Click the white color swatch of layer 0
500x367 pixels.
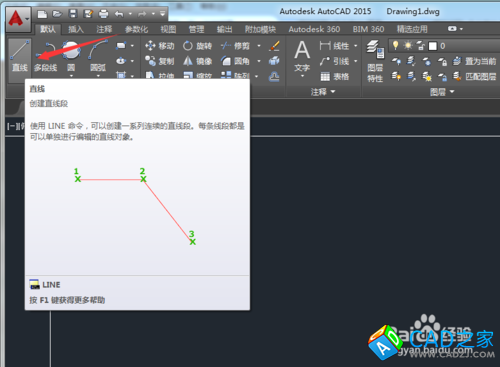click(x=433, y=46)
